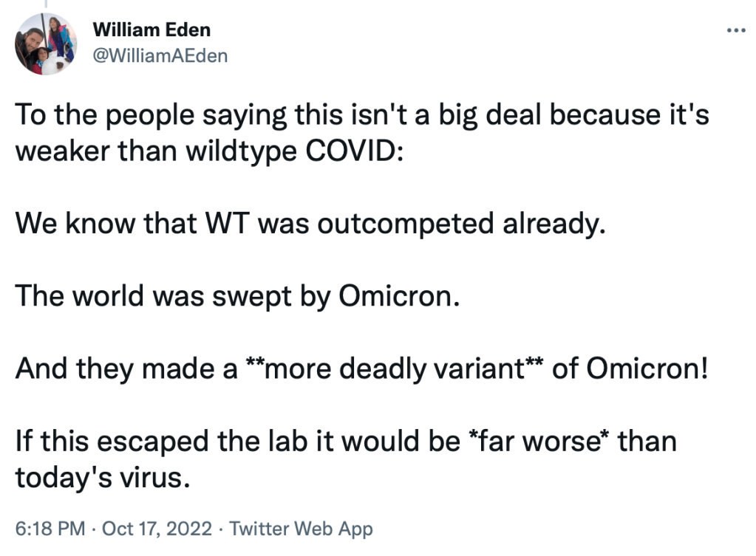Click the thread connector line above the avatar
The width and height of the screenshot is (756, 556).
(46, 4)
